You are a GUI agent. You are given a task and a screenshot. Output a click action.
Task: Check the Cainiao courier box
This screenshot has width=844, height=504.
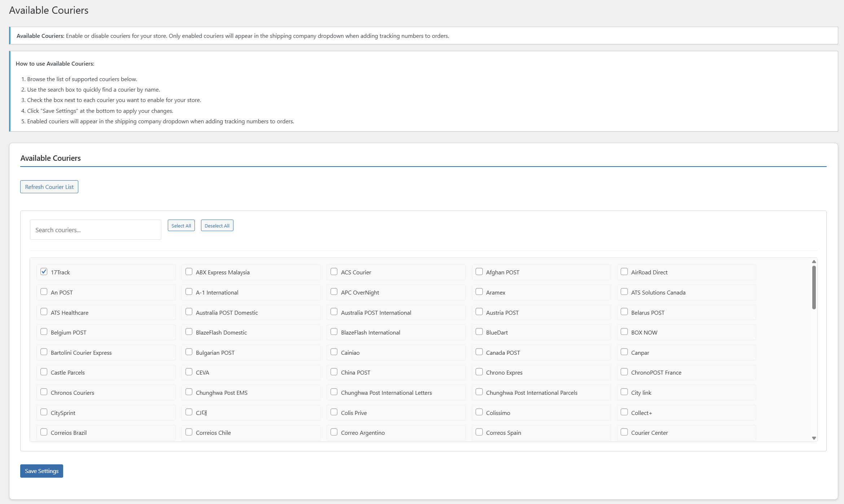334,352
